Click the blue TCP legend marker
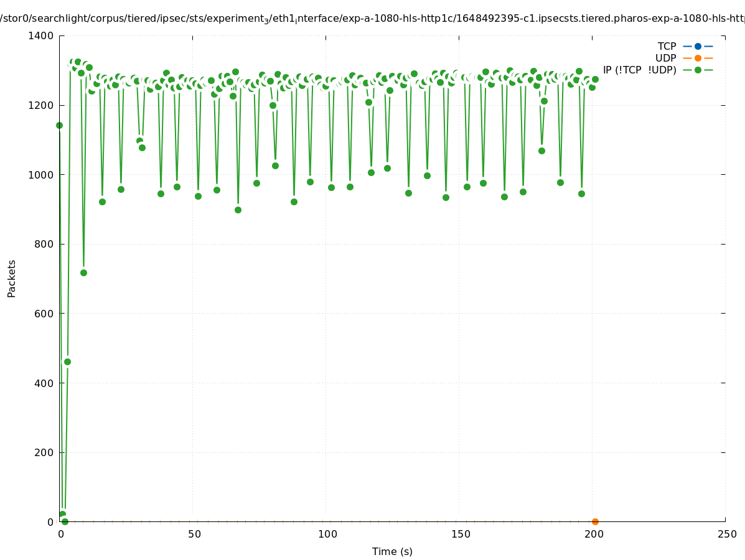Viewport: 745px width, 560px height. point(698,46)
